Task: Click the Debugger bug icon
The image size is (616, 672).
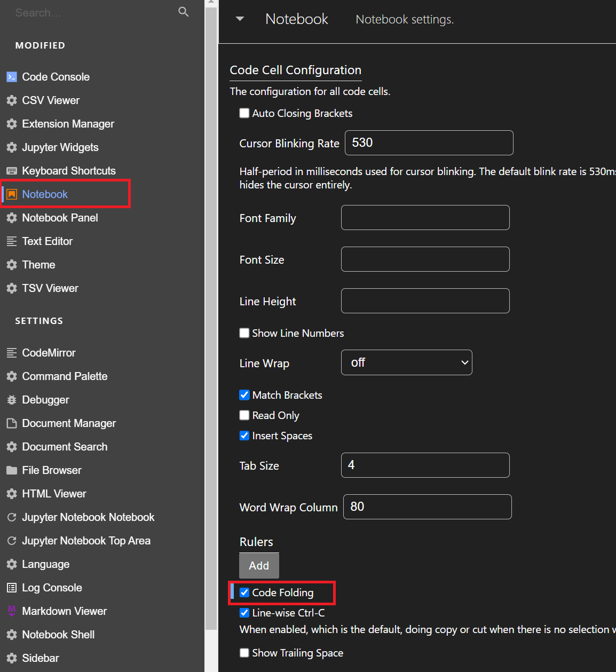Action: (x=12, y=400)
